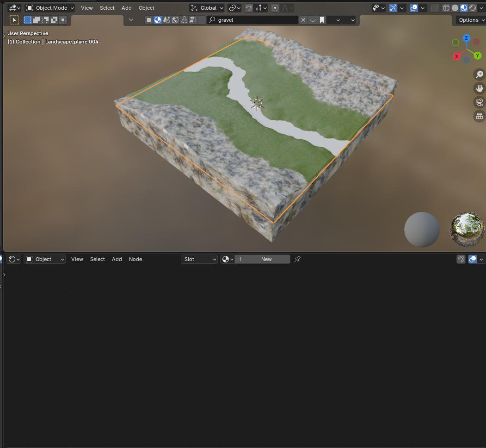Toggle camera view icon
The height and width of the screenshot is (448, 486).
479,102
